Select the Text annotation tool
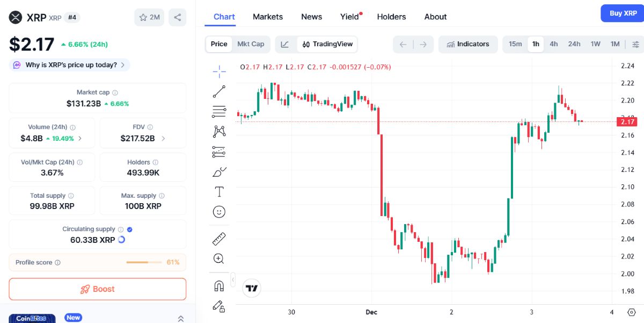 (219, 192)
